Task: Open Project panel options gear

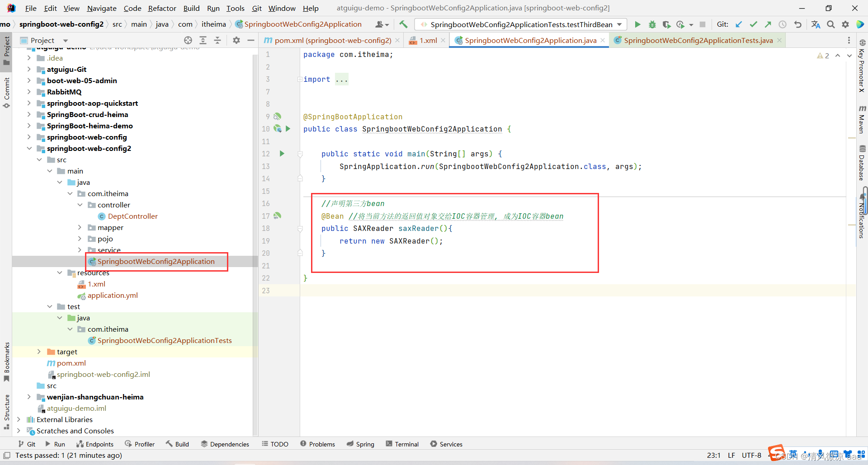Action: point(236,40)
